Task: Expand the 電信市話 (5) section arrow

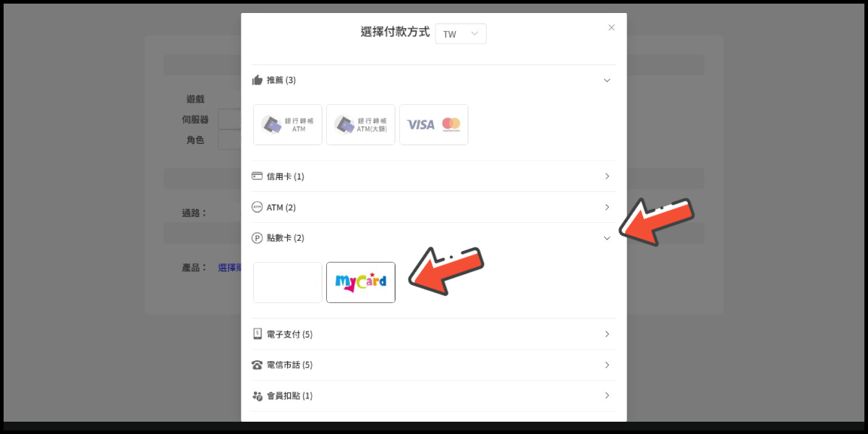Action: coord(607,365)
